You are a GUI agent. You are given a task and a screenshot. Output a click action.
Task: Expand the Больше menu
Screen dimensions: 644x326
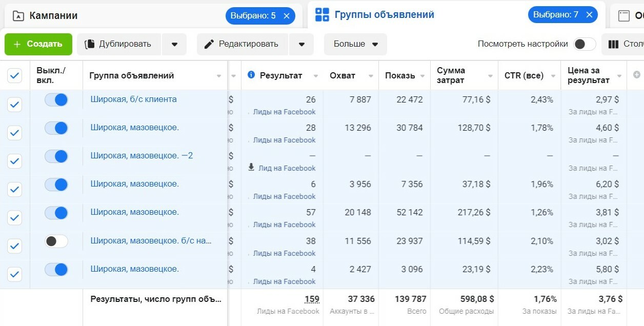355,45
